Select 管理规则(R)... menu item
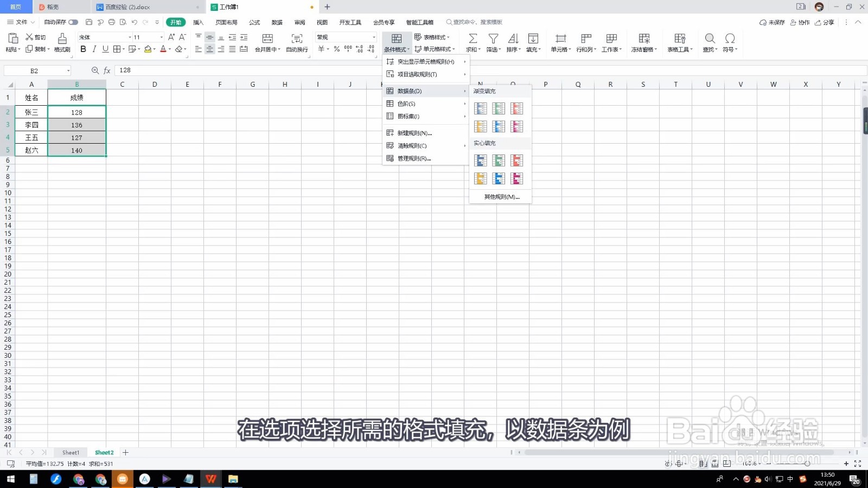Image resolution: width=868 pixels, height=488 pixels. (x=426, y=158)
